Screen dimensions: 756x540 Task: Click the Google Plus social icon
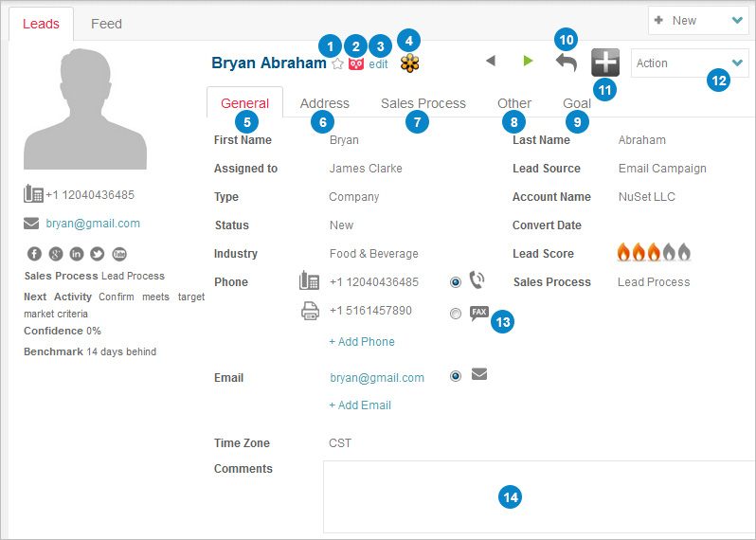(x=56, y=254)
